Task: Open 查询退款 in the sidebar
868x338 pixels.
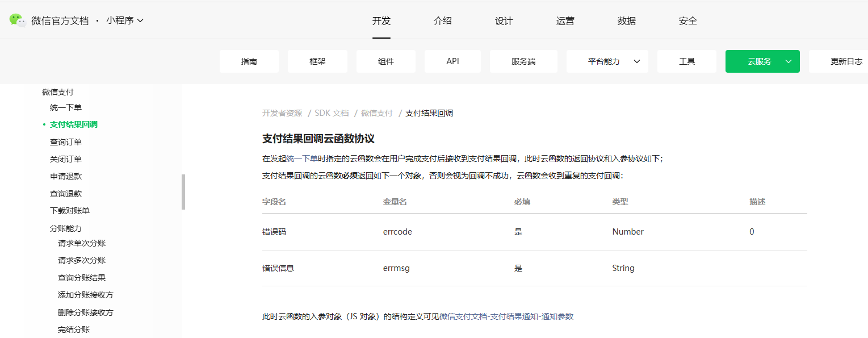Action: [x=66, y=194]
